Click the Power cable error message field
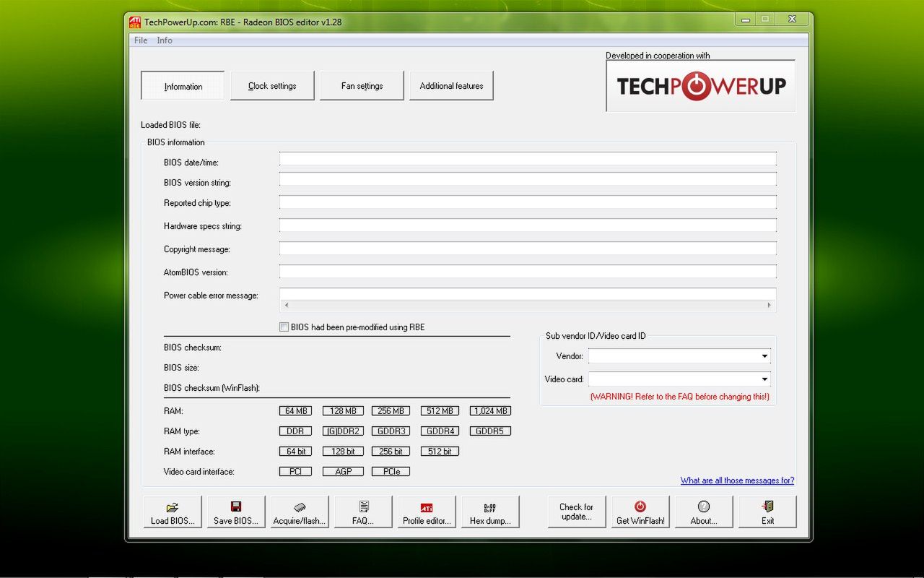The image size is (924, 578). 528,294
